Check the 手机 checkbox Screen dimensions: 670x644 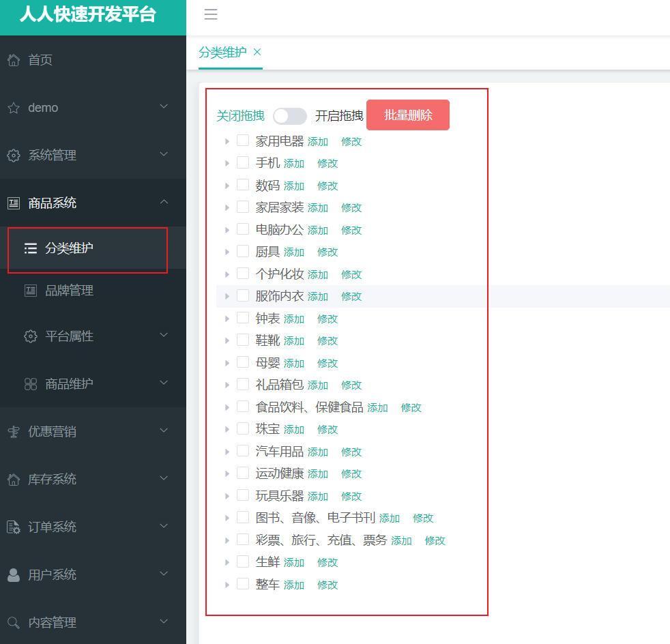[243, 162]
